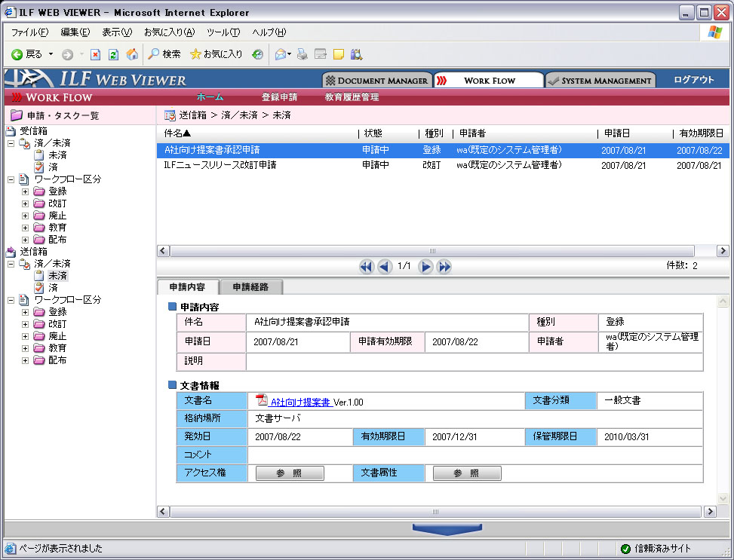Click the browser Forward arrow icon
The height and width of the screenshot is (560, 734).
[x=67, y=55]
